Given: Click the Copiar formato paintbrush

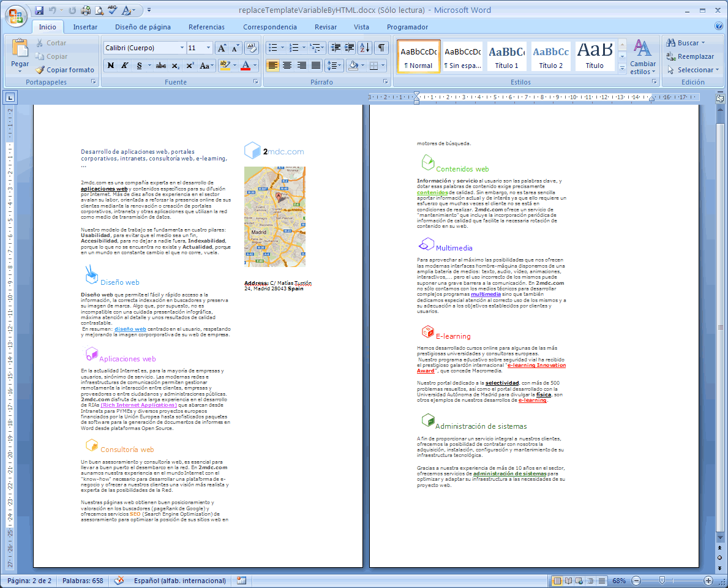Looking at the screenshot, I should click(x=65, y=70).
